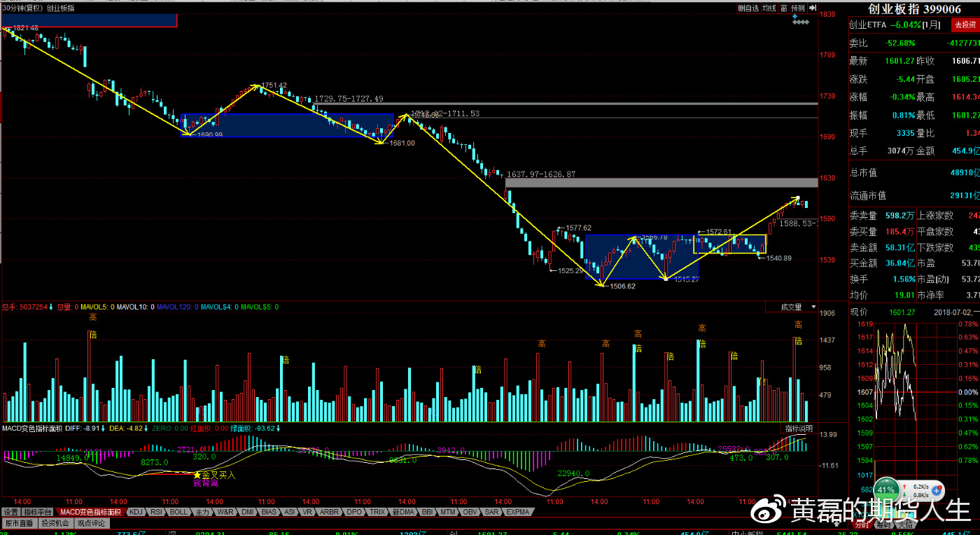Click the 1506.62 low price label
Image resolution: width=980 pixels, height=535 pixels.
coord(622,286)
